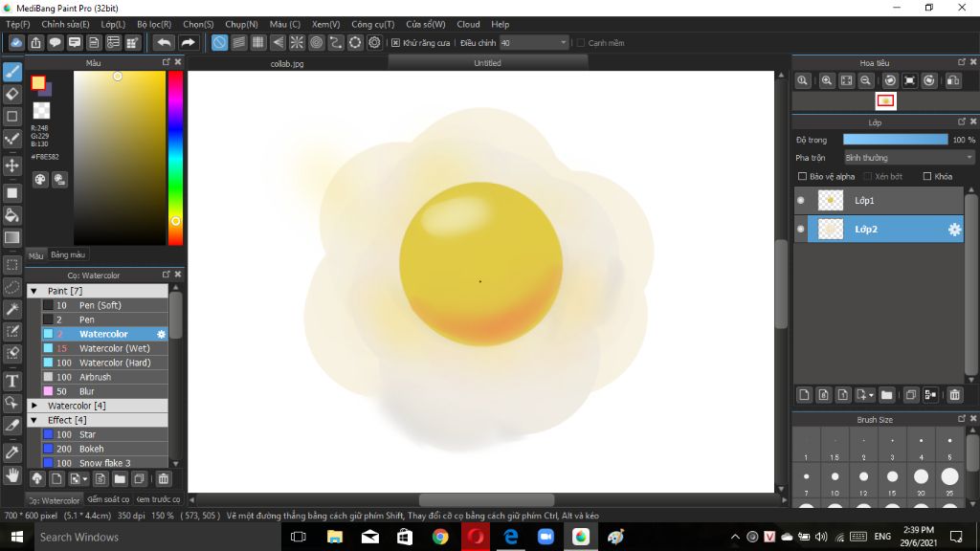This screenshot has height=551, width=980.
Task: Select the Gradient tool
Action: (12, 237)
